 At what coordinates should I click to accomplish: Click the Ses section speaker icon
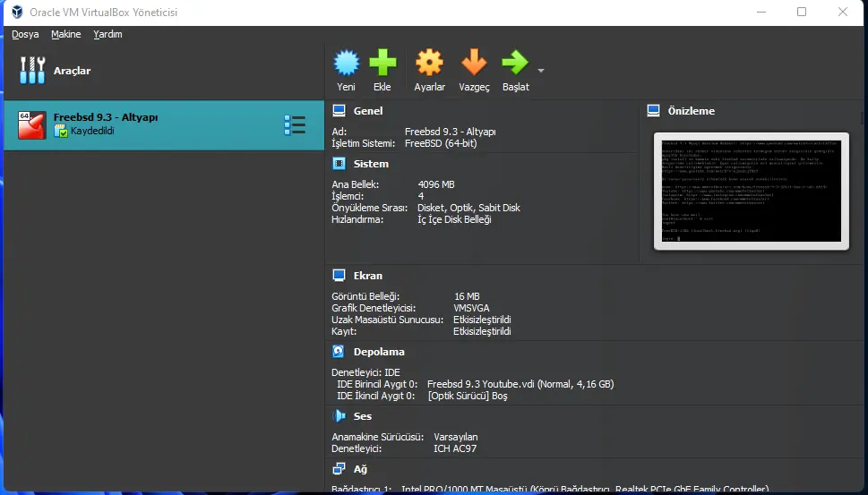[339, 416]
